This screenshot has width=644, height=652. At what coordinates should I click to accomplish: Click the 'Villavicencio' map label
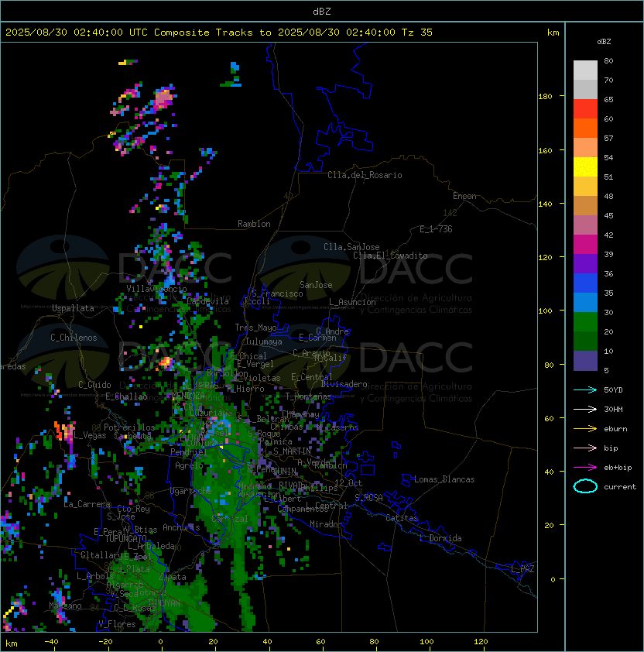156,289
